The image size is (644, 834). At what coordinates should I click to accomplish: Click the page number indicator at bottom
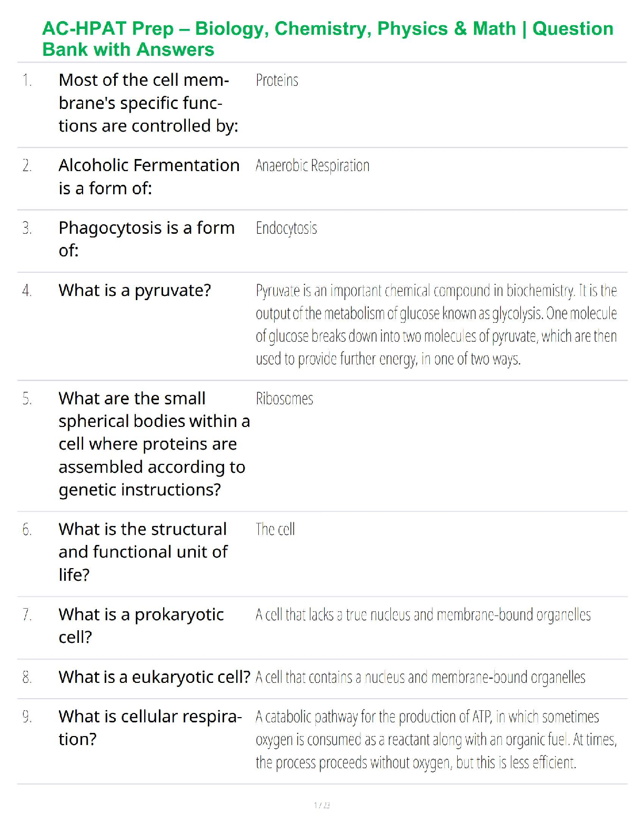[x=322, y=805]
